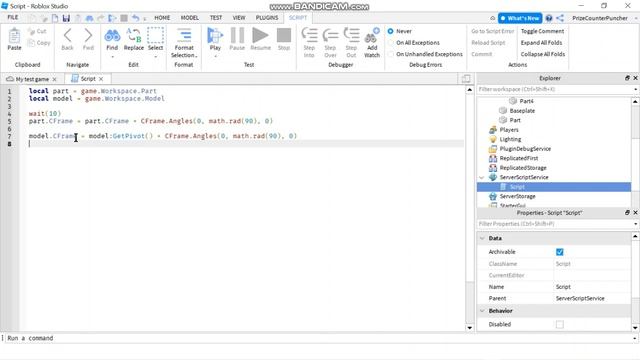Viewport: 640px width, 360px height.
Task: Start the Play test button
Action: [215, 36]
